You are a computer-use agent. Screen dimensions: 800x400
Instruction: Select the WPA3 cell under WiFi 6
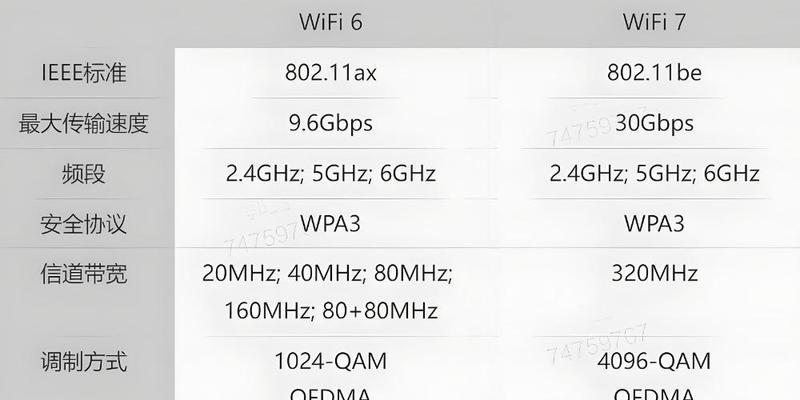click(331, 224)
